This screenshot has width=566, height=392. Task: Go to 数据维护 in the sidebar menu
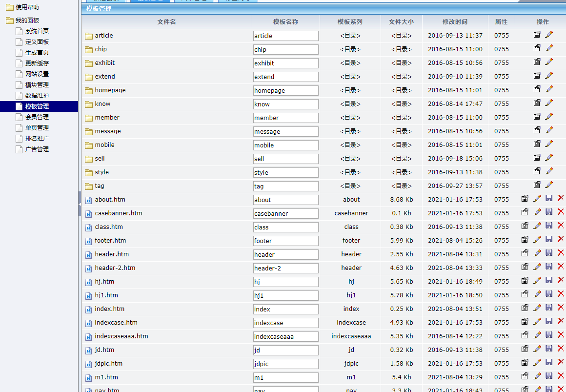coord(37,96)
